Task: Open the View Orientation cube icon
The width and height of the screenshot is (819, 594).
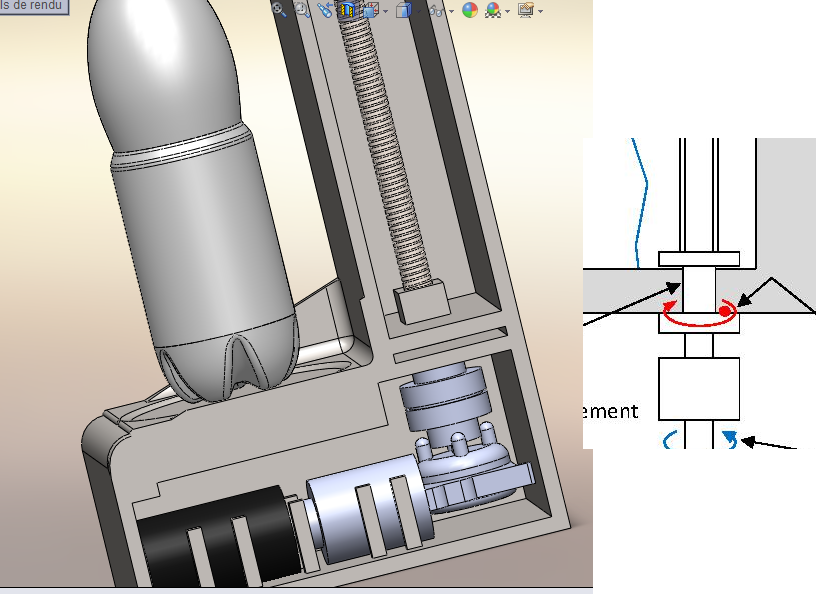Action: point(371,9)
